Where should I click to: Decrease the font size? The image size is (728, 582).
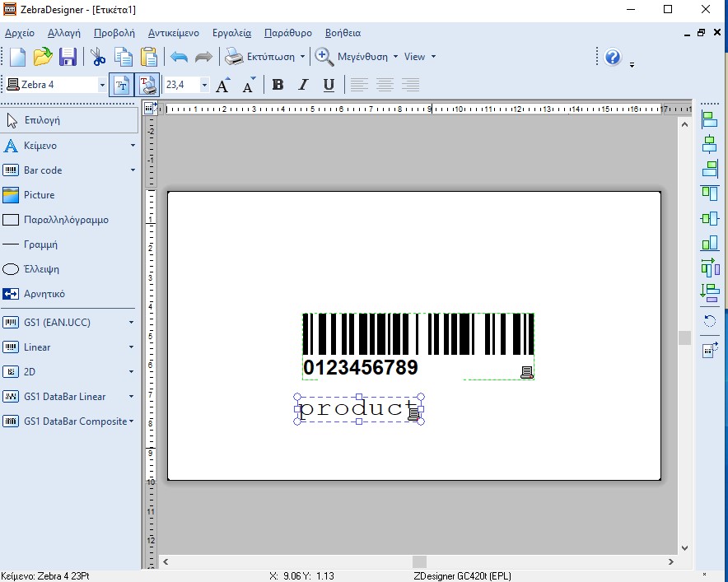(x=249, y=85)
